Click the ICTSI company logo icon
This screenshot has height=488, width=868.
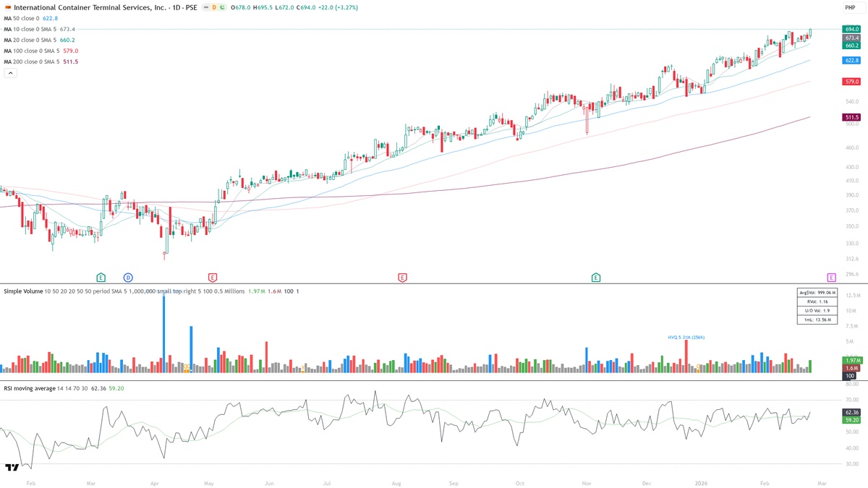click(x=8, y=7)
